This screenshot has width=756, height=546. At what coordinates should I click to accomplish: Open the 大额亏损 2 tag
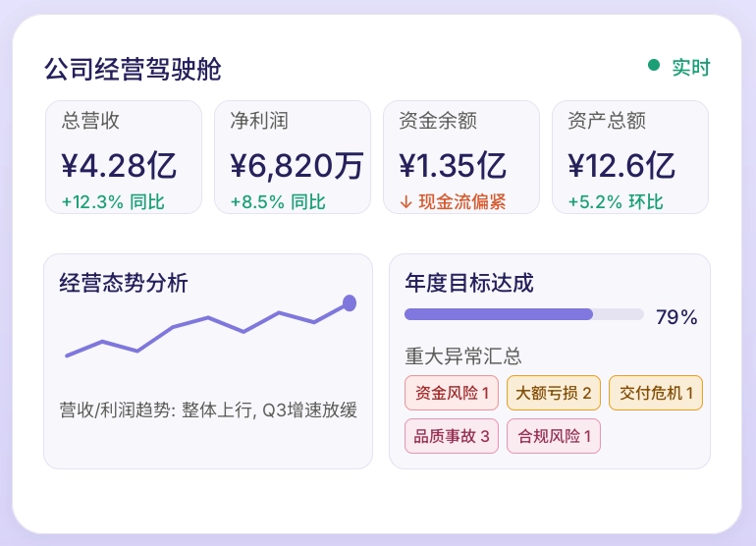[554, 393]
